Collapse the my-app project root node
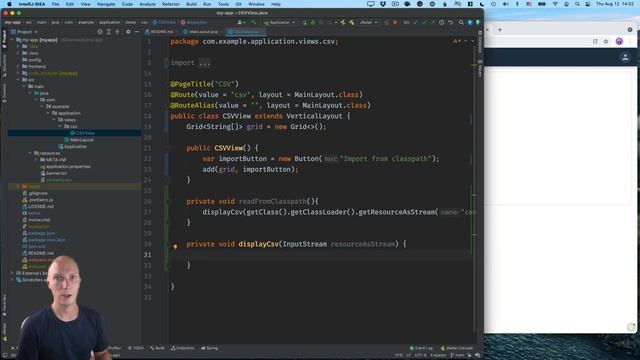 pos(12,40)
